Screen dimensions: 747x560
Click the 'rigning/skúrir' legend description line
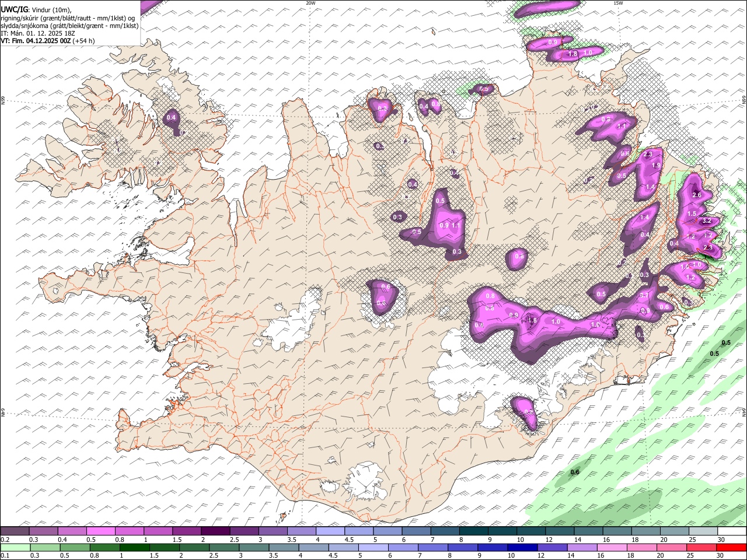click(68, 17)
